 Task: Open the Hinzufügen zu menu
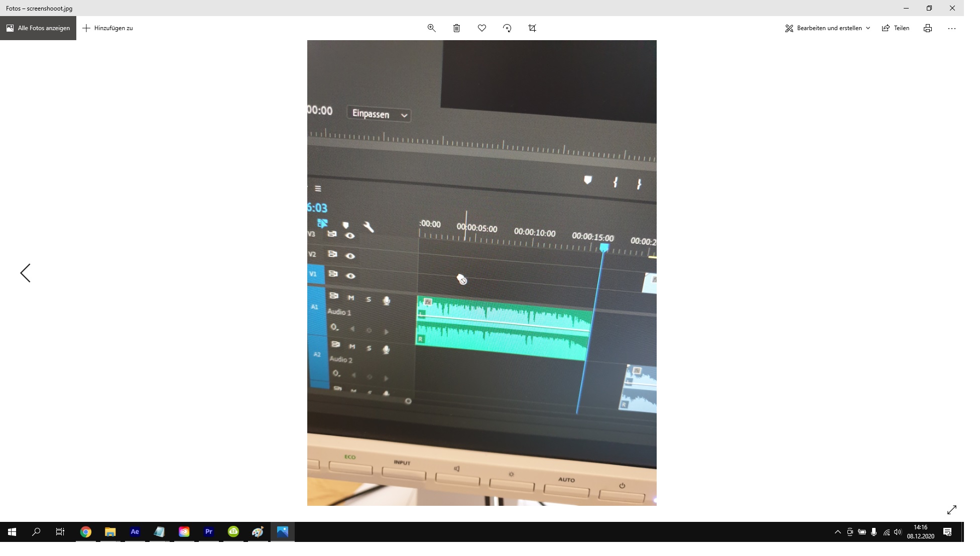click(x=108, y=28)
